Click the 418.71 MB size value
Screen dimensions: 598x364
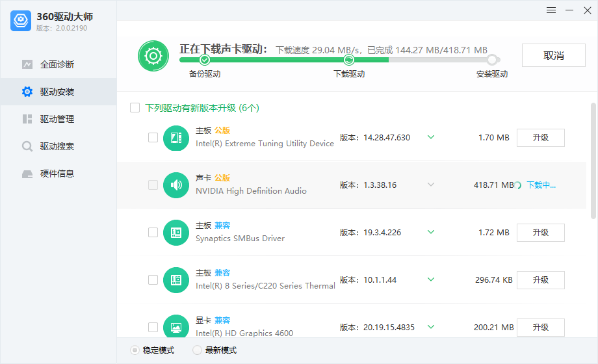[x=493, y=185]
